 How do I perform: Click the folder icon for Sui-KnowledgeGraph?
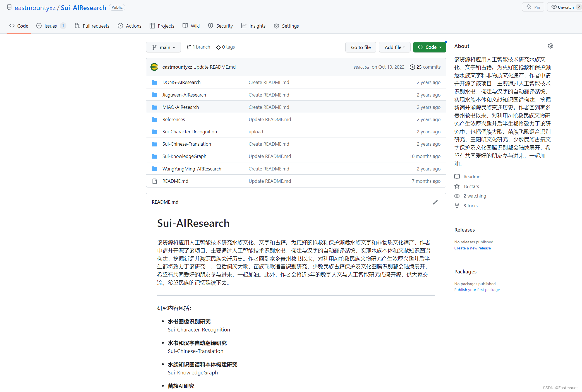154,156
